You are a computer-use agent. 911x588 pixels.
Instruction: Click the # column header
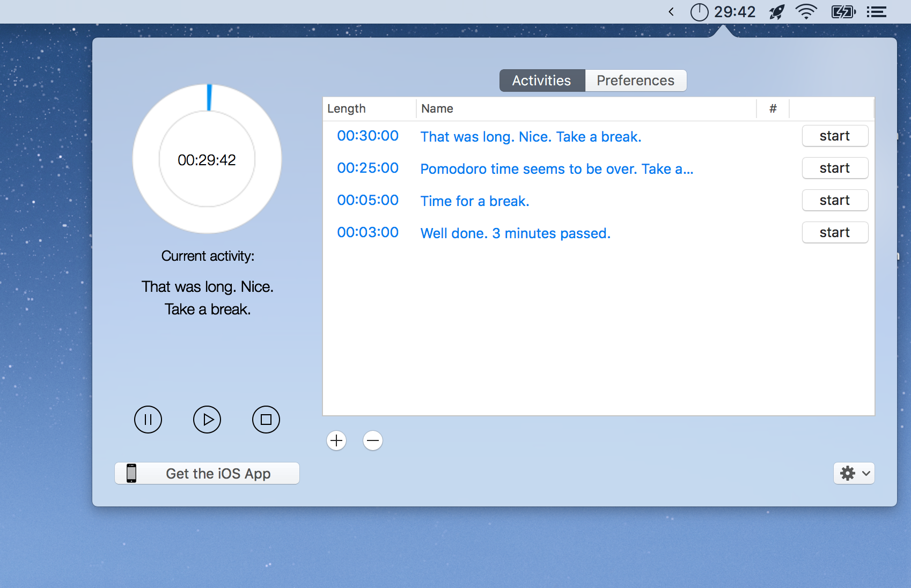pyautogui.click(x=773, y=108)
